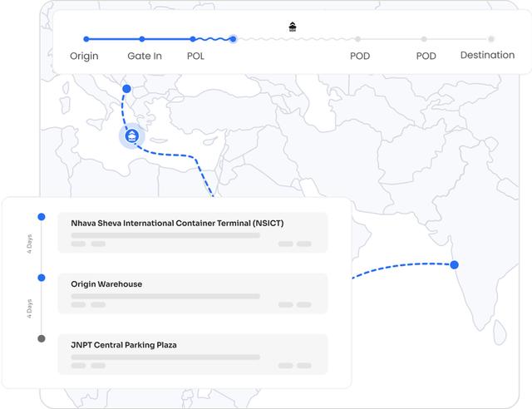Click the current position marker after POL
The height and width of the screenshot is (409, 532).
point(233,39)
